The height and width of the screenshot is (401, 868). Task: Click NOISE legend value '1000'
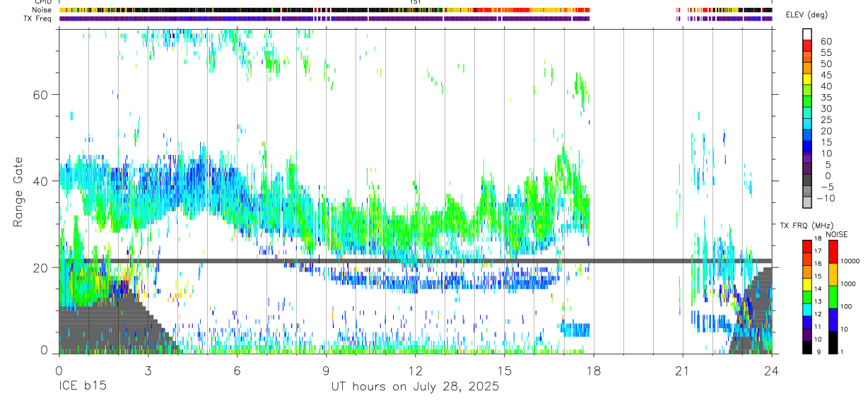point(848,283)
